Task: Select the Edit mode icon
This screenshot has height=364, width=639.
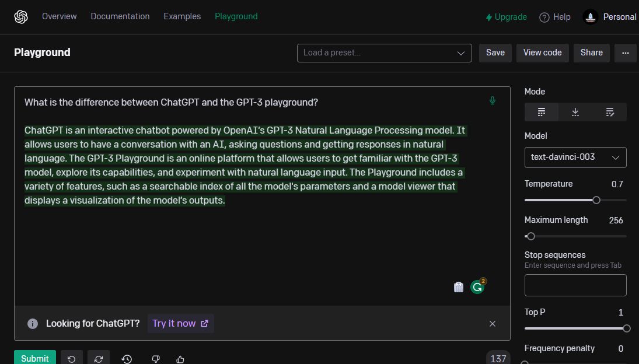Action: 609,112
